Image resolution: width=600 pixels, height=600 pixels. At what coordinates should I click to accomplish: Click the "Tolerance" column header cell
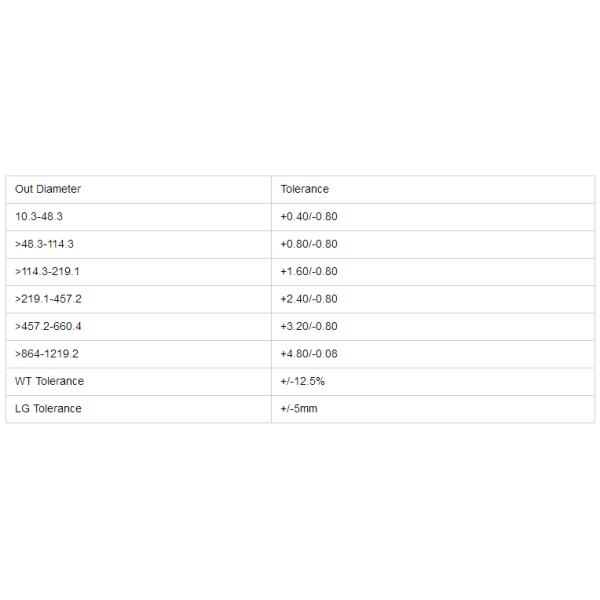click(x=304, y=189)
